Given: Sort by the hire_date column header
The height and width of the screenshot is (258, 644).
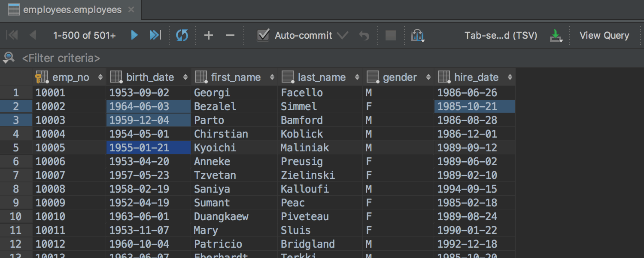Looking at the screenshot, I should (476, 77).
